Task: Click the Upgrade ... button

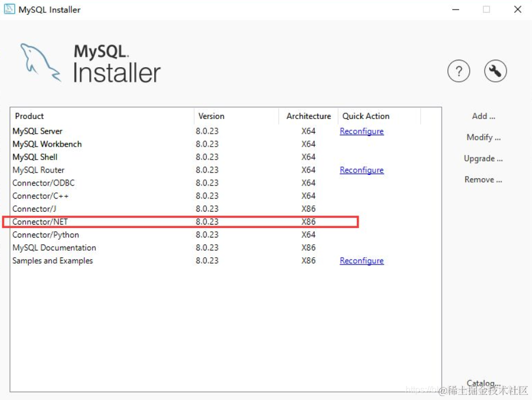Action: click(483, 159)
